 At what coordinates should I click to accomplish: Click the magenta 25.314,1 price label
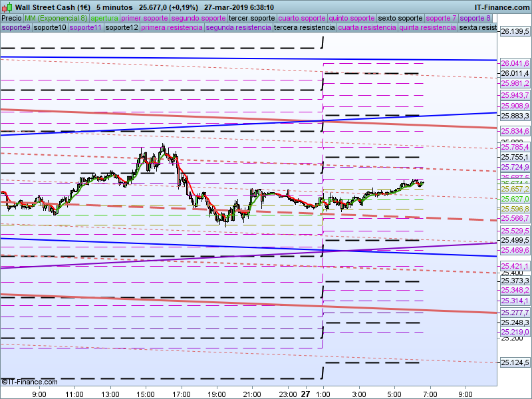pyautogui.click(x=515, y=301)
